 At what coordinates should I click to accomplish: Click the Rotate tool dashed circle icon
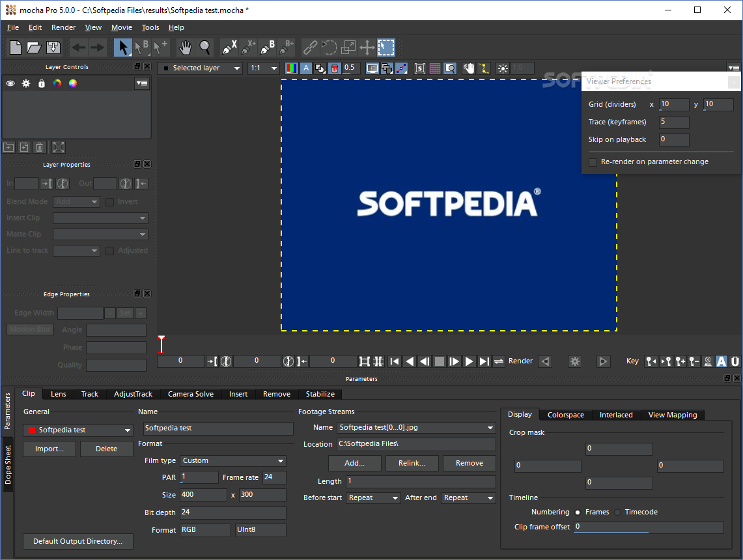click(x=329, y=48)
